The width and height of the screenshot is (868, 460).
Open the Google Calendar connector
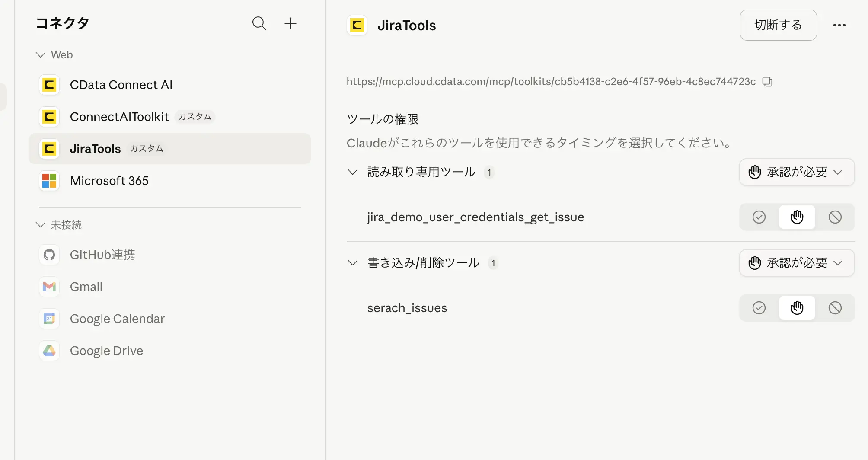(x=170, y=319)
